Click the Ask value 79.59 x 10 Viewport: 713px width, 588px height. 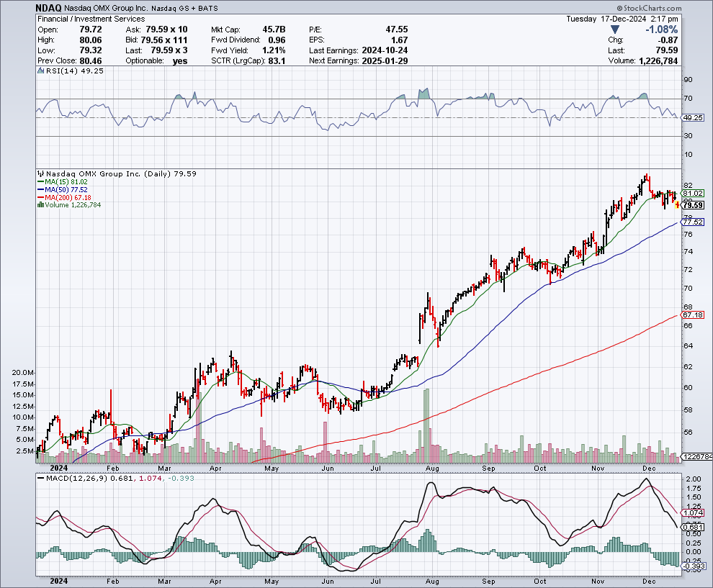pos(166,30)
